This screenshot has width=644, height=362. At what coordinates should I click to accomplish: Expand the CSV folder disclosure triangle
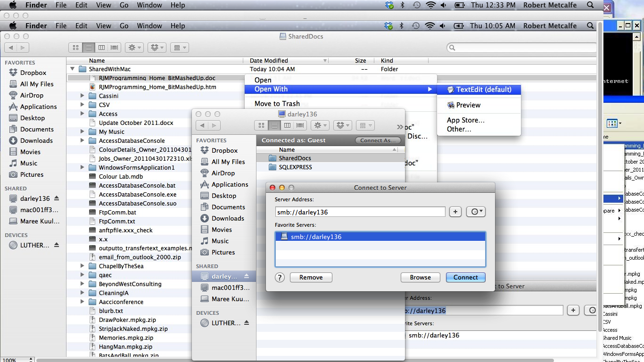pyautogui.click(x=82, y=105)
